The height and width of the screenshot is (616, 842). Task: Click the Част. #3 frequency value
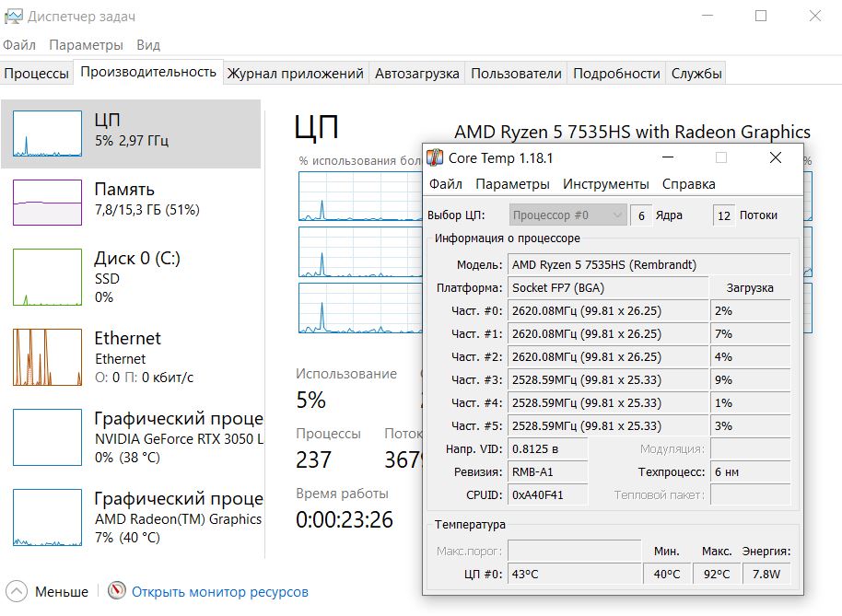(608, 380)
